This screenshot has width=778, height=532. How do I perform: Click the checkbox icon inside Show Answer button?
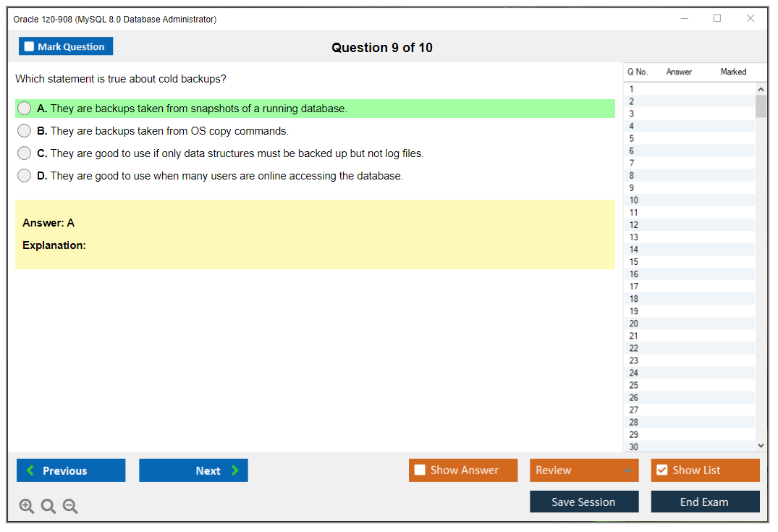pos(420,470)
